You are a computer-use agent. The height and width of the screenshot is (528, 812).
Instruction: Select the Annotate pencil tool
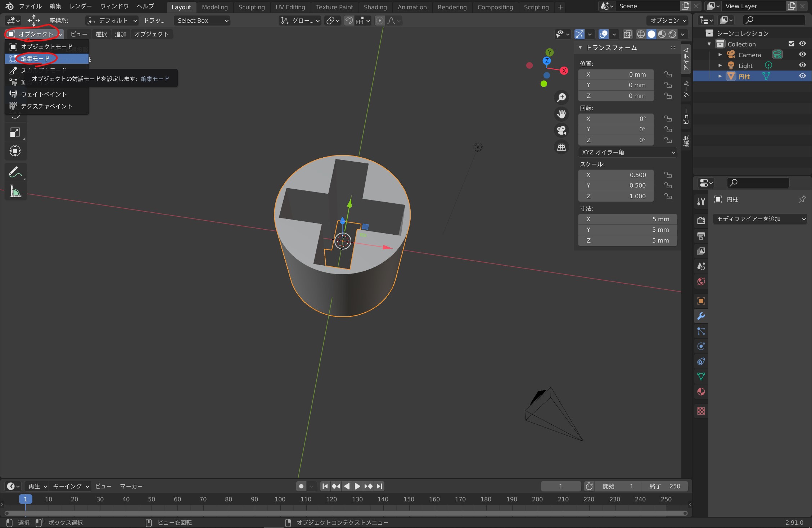point(15,172)
